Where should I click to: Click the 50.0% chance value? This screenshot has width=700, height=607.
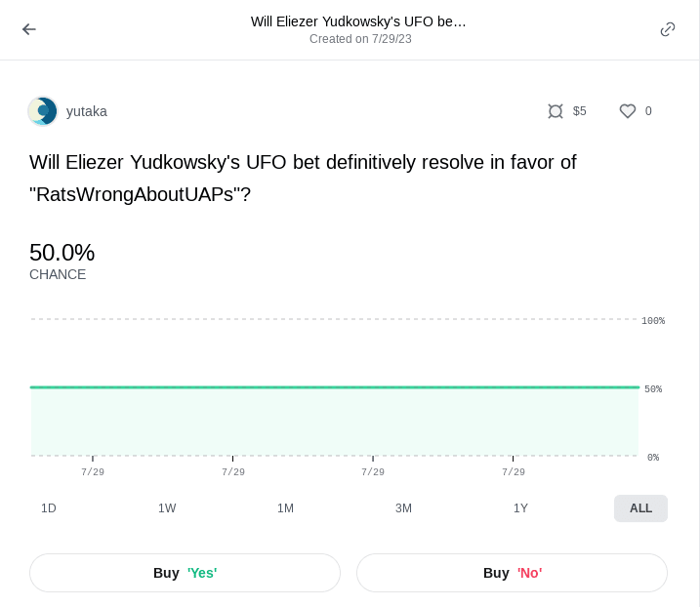pos(62,253)
